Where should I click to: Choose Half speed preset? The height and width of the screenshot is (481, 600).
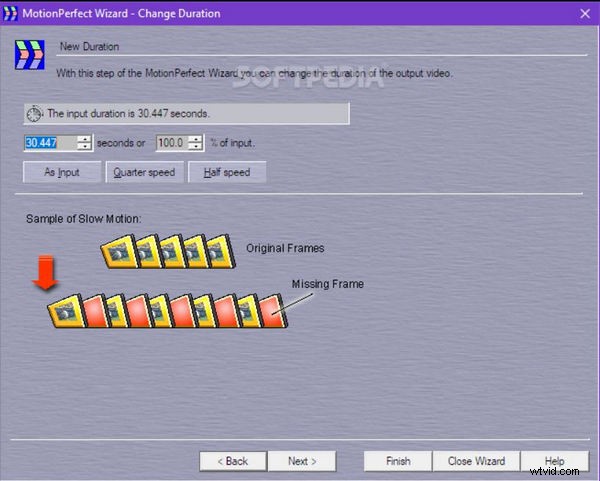(227, 172)
